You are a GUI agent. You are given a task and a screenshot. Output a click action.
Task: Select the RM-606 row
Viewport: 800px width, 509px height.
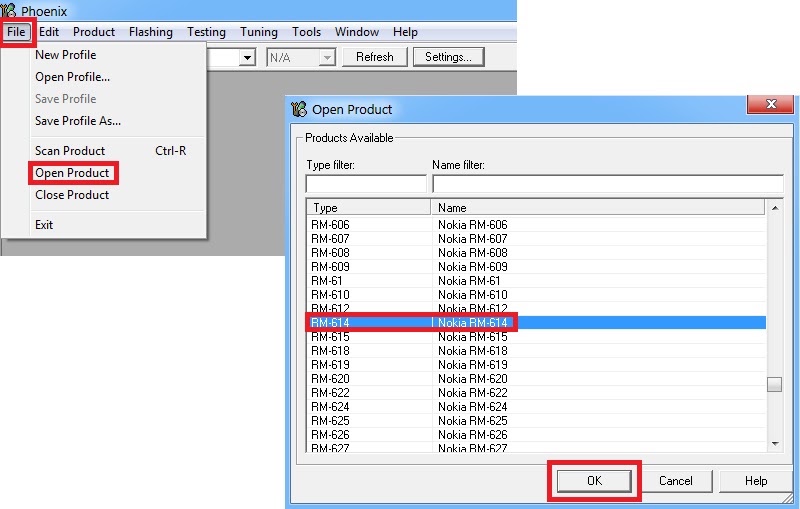tap(536, 225)
